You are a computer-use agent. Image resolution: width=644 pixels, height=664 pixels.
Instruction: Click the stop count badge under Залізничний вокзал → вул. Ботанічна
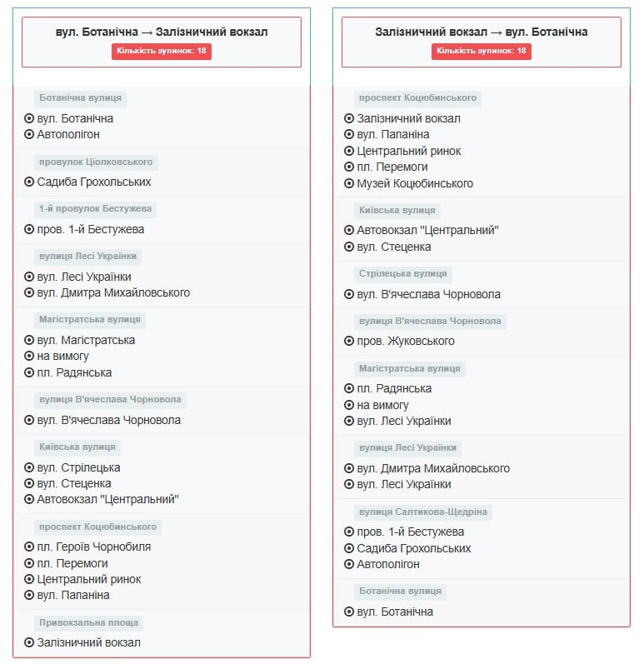coord(482,51)
